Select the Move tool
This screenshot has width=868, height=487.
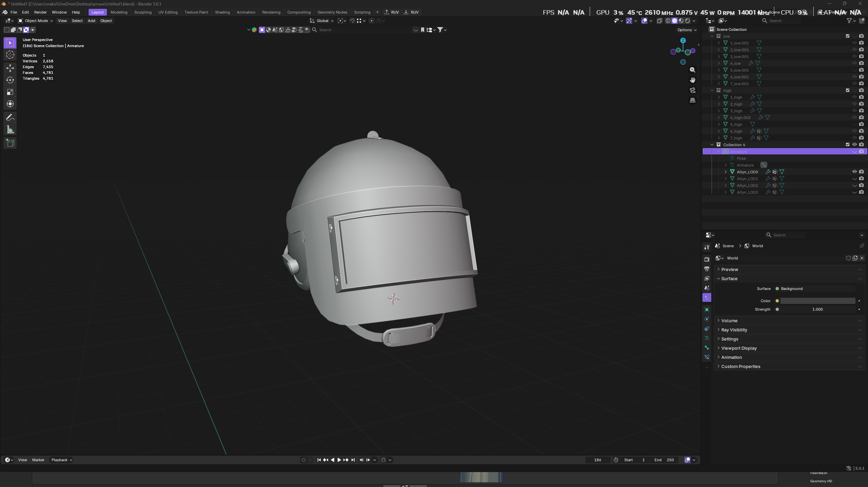tap(10, 68)
